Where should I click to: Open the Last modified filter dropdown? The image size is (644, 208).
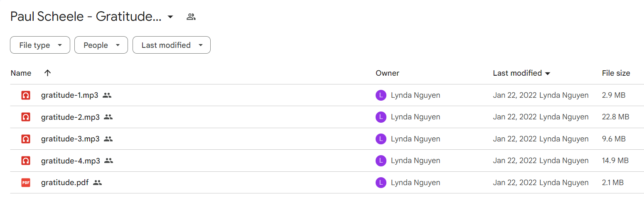171,45
